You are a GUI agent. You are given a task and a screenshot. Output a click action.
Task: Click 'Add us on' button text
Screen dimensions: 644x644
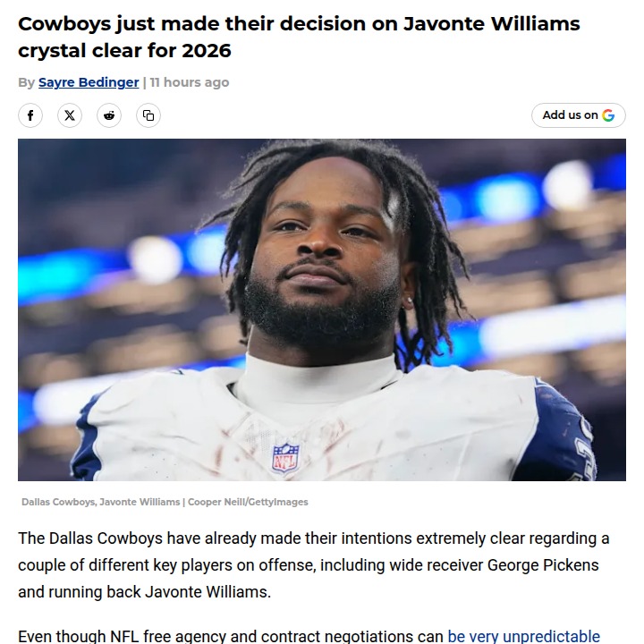tap(570, 115)
